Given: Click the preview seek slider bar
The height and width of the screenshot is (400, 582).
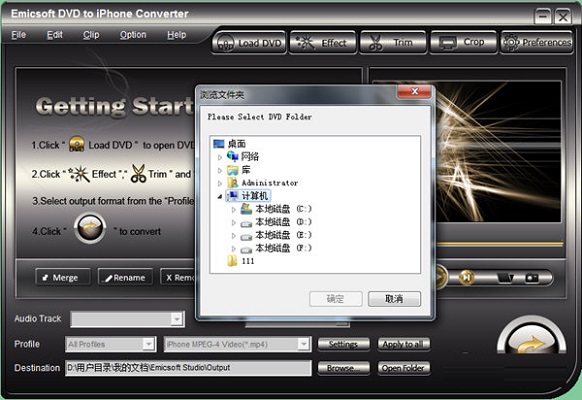Looking at the screenshot, I should click(499, 244).
